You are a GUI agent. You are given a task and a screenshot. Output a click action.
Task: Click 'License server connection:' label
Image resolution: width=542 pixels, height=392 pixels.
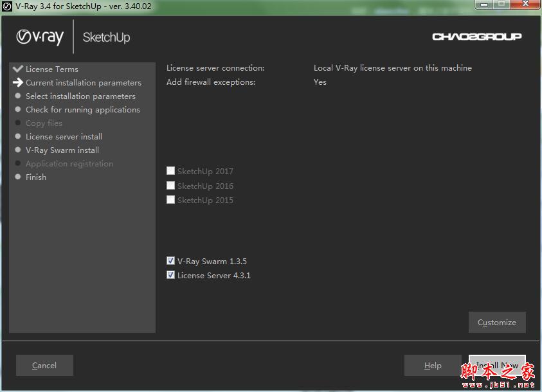215,67
